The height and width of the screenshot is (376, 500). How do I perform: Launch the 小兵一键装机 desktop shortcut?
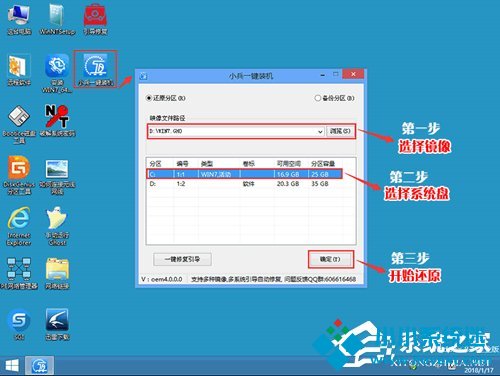[x=96, y=69]
